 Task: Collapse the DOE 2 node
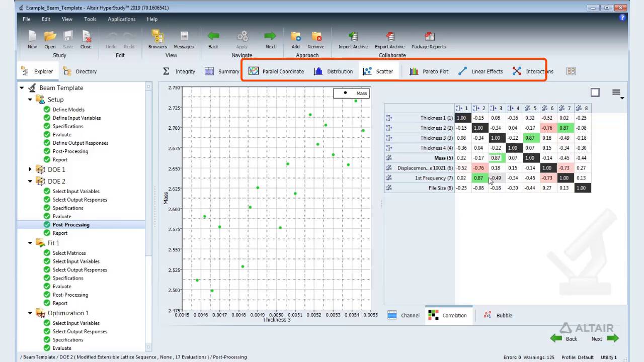coord(30,181)
